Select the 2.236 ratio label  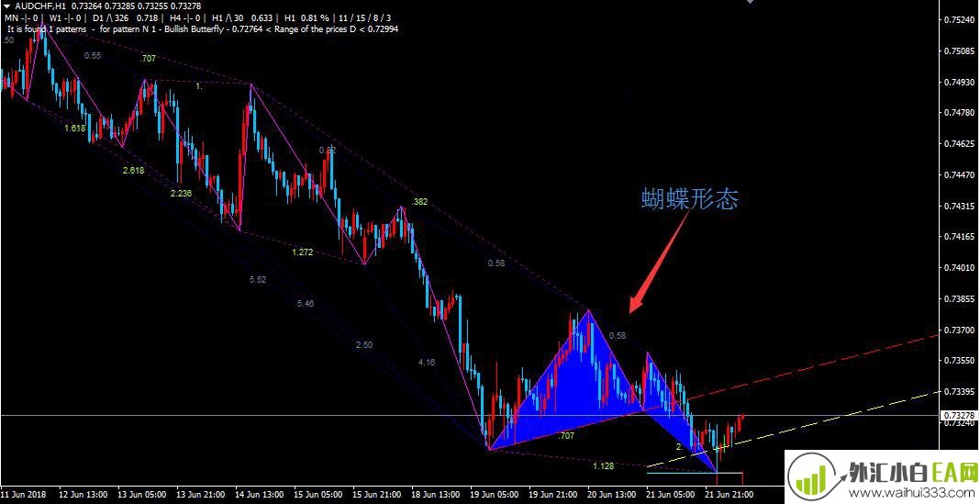click(181, 193)
